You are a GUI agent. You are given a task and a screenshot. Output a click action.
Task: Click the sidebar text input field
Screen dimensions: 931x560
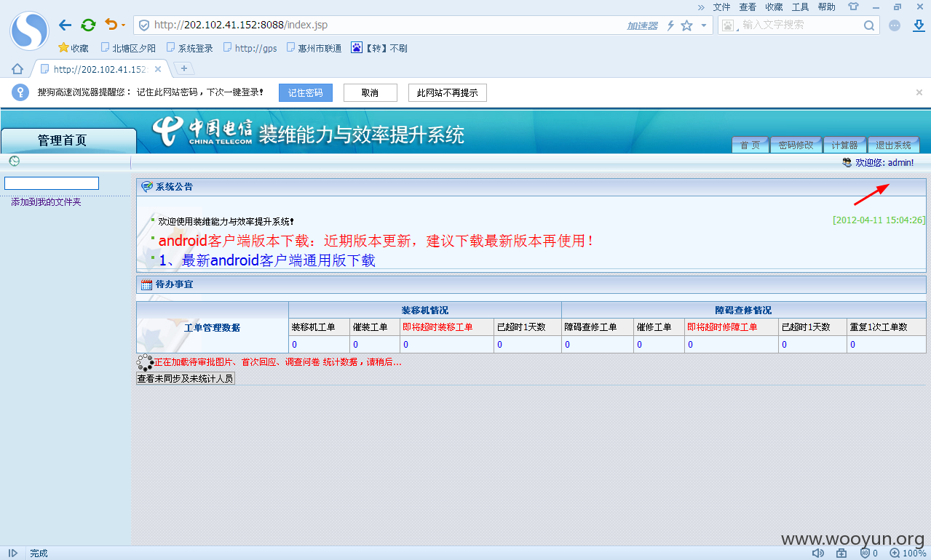tap(52, 183)
